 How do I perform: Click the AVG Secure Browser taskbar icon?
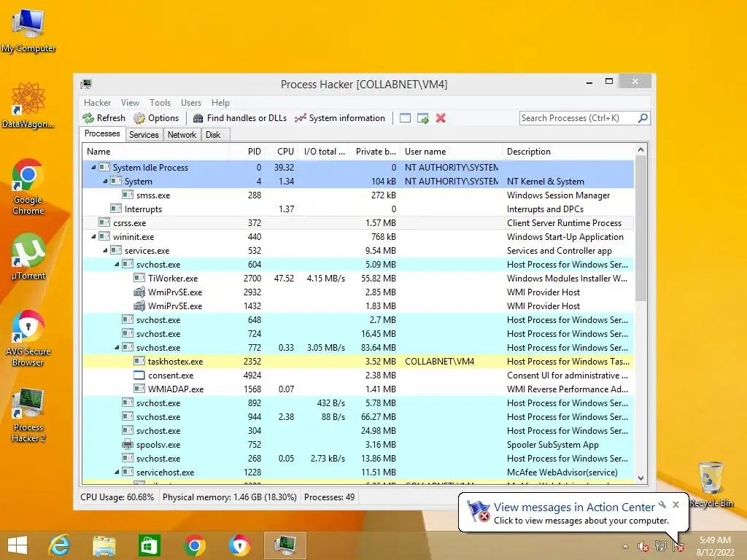[x=239, y=545]
